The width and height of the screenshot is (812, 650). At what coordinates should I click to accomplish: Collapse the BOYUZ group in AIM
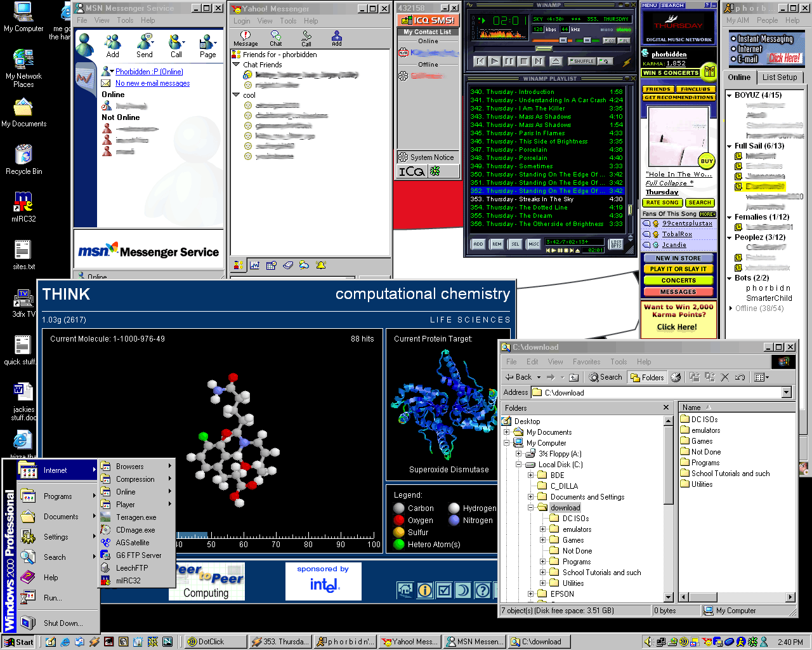click(x=730, y=95)
